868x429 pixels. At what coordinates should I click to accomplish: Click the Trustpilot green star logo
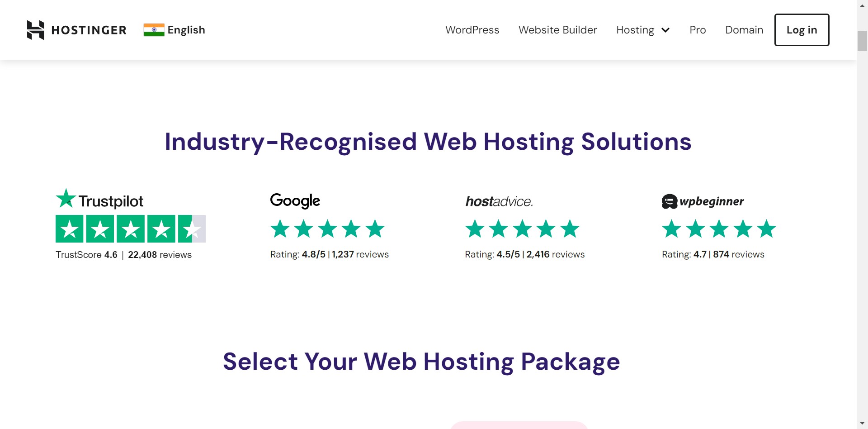click(x=66, y=198)
